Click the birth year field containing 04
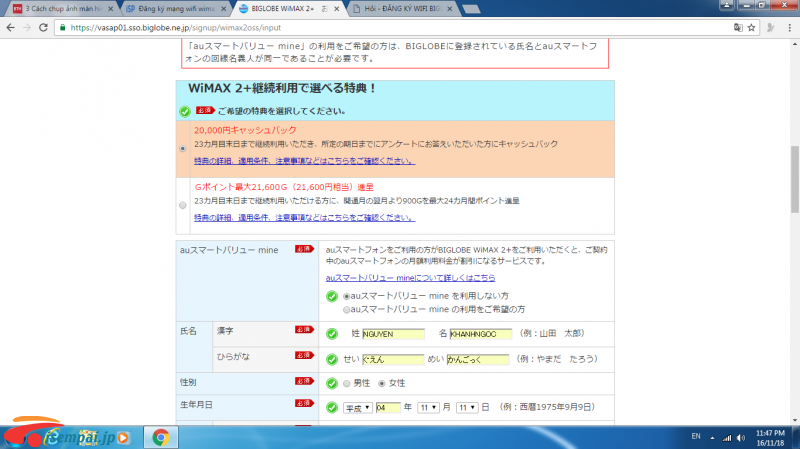Viewport: 800px width, 449px height. [x=388, y=407]
